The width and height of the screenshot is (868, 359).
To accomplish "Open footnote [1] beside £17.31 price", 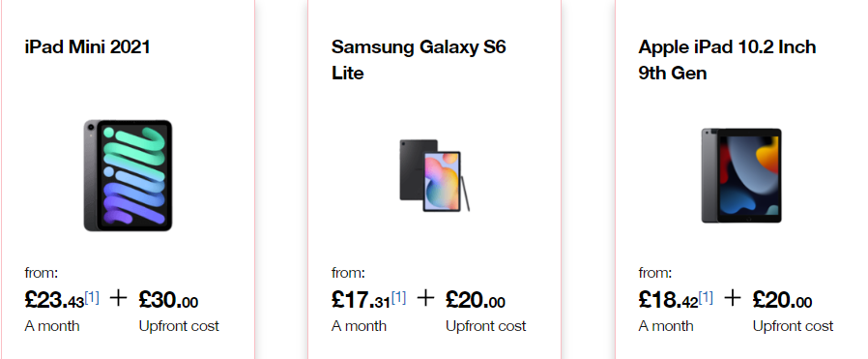I will [398, 297].
